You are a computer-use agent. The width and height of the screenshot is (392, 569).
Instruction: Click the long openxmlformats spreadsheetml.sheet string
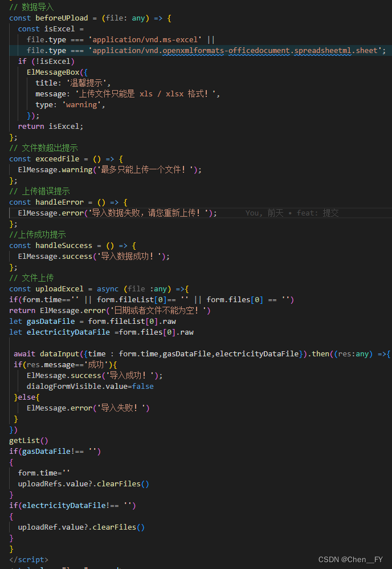pyautogui.click(x=235, y=50)
